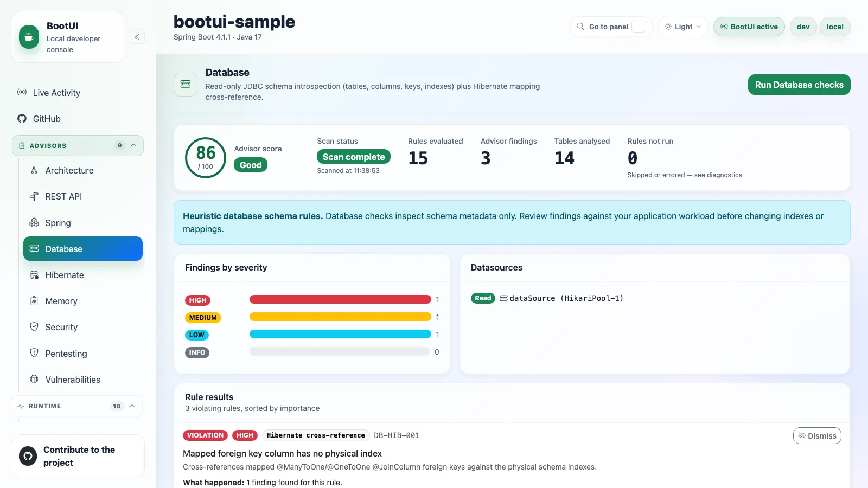Click the Pentesting shield icon
Image resolution: width=868 pixels, height=488 pixels.
coord(34,353)
